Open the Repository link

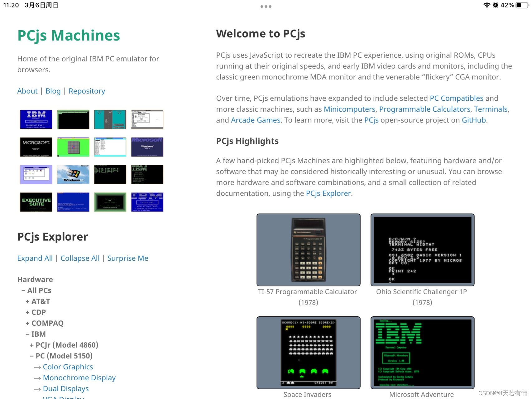87,91
